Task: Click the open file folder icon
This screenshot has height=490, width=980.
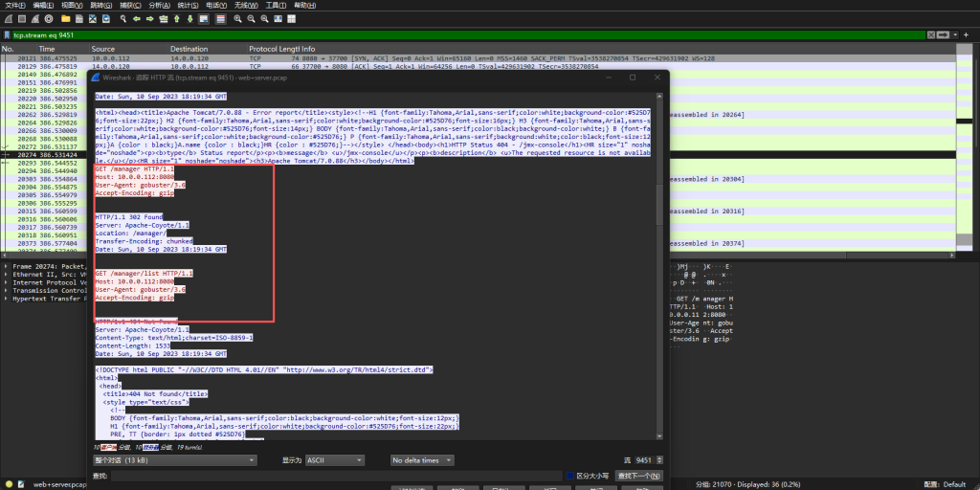Action: [x=65, y=18]
